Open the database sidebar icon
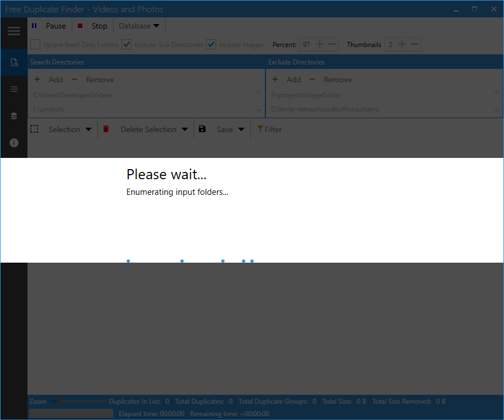The width and height of the screenshot is (504, 420). (x=14, y=116)
